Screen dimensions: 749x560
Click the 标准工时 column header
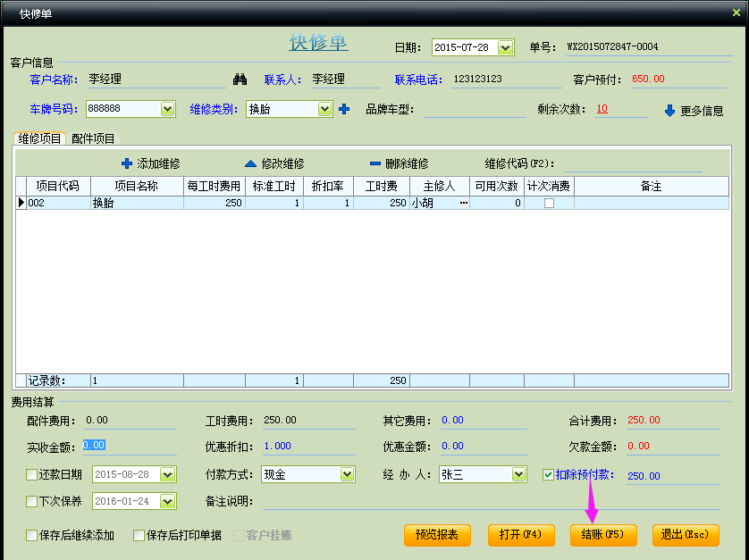tap(274, 186)
